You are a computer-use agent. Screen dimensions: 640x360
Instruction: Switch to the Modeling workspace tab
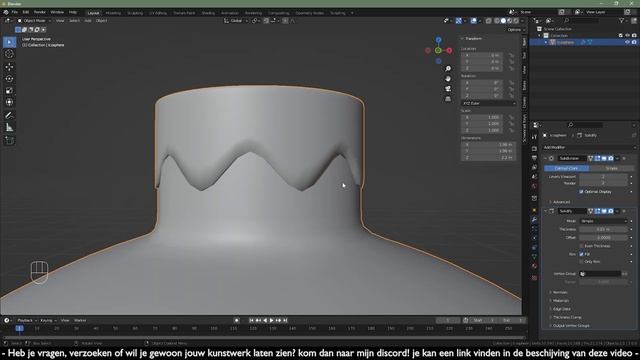click(x=113, y=13)
